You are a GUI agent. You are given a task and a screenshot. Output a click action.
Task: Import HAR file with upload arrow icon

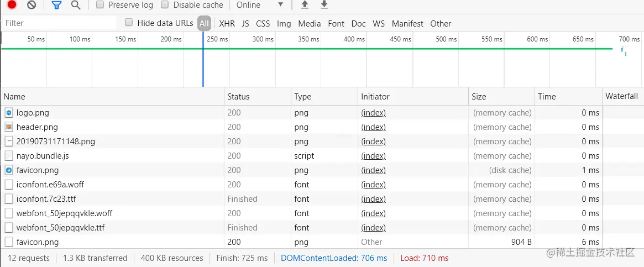tap(305, 5)
